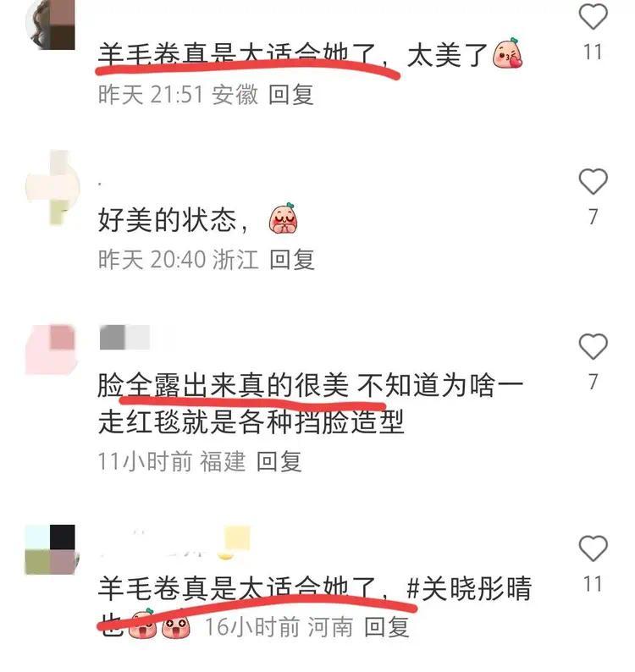This screenshot has height=672, width=635.
Task: Open the pink avatar of Fujian commenter
Action: (x=51, y=350)
